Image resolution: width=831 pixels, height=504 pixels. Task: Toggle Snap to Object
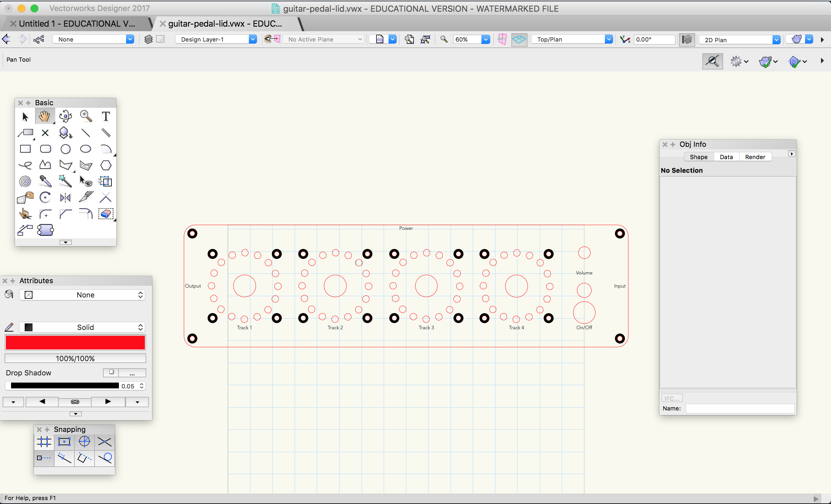(64, 442)
